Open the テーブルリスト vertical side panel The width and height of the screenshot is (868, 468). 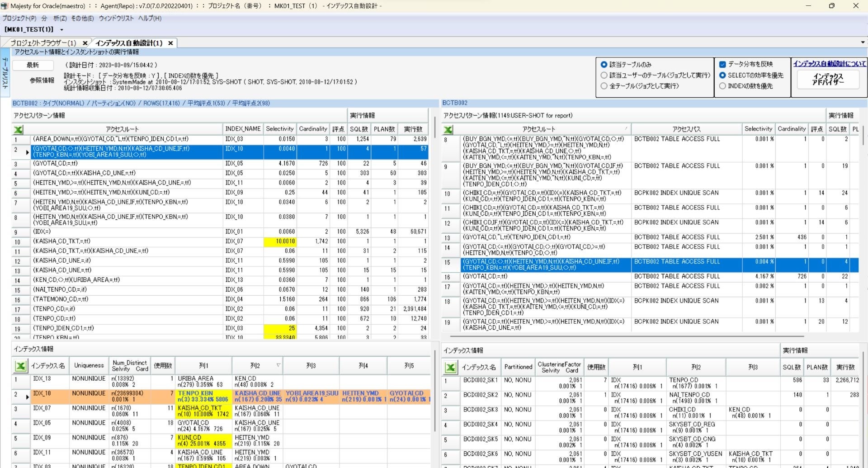pos(5,72)
